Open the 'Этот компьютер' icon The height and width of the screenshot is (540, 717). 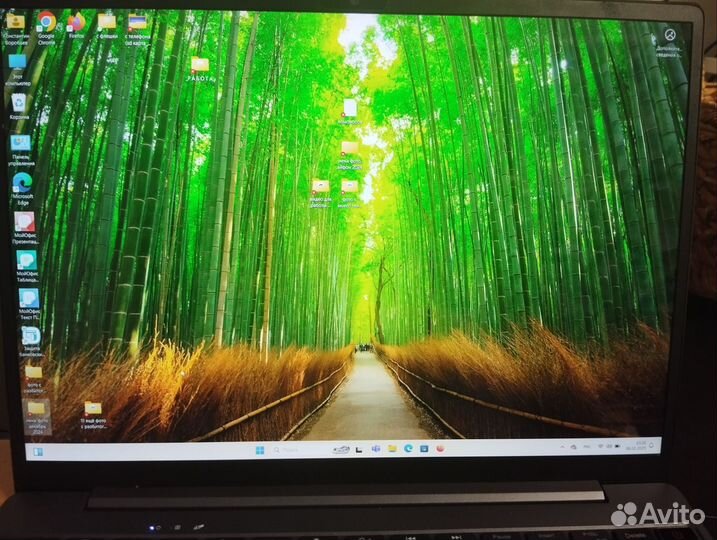[18, 70]
